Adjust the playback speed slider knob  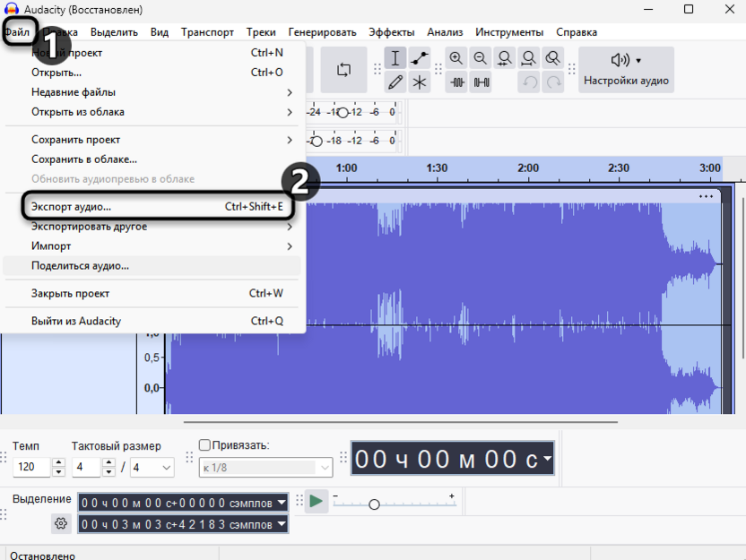tap(374, 504)
